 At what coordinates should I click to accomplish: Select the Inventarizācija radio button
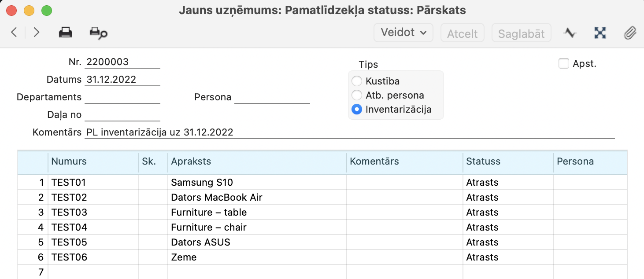[357, 109]
